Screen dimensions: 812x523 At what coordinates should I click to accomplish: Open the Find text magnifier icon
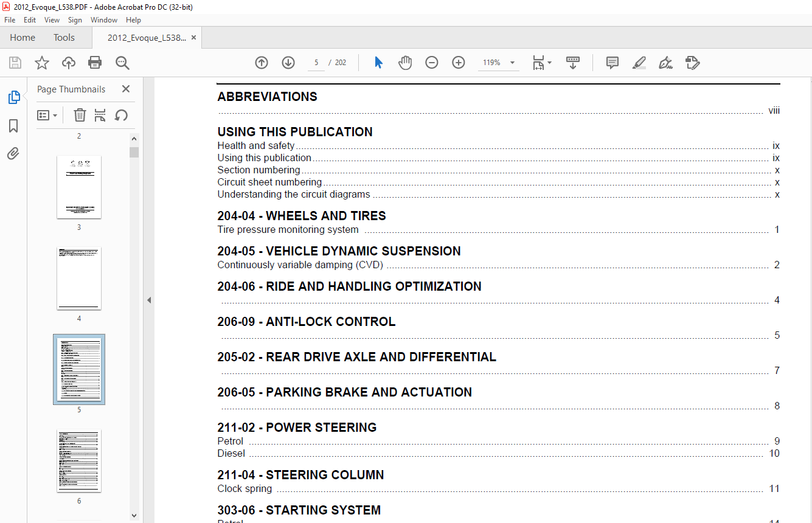(x=122, y=63)
